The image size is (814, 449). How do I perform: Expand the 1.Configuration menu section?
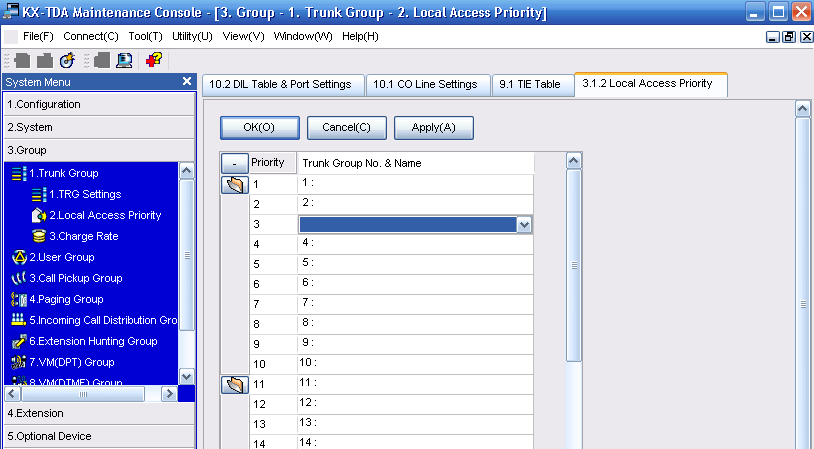point(99,104)
